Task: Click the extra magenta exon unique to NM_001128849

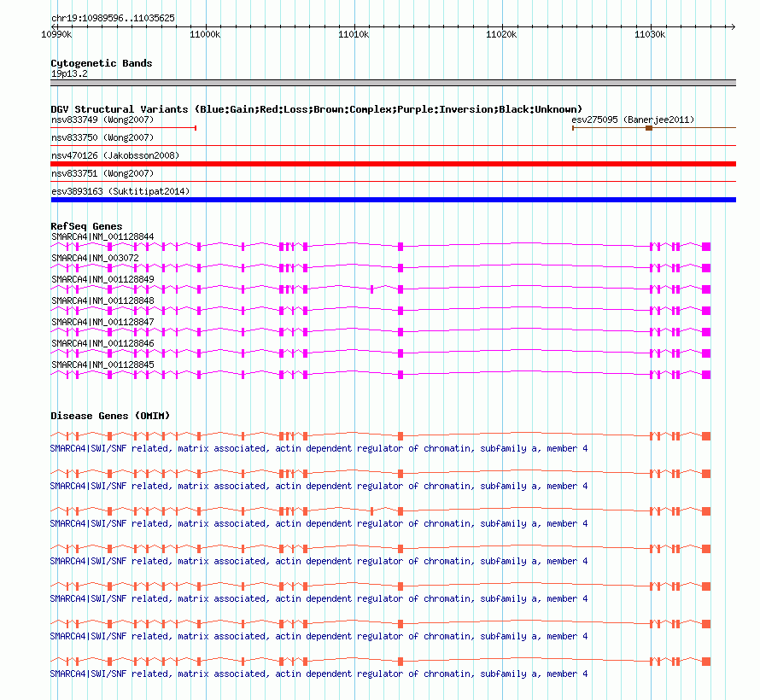Action: point(371,289)
